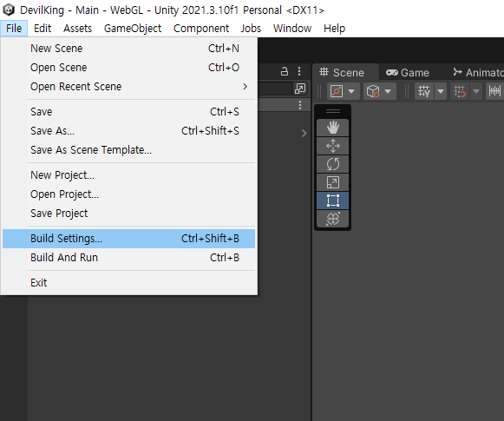Click the hierarchy search input field
Image resolution: width=504 pixels, height=421 pixels.
click(275, 89)
